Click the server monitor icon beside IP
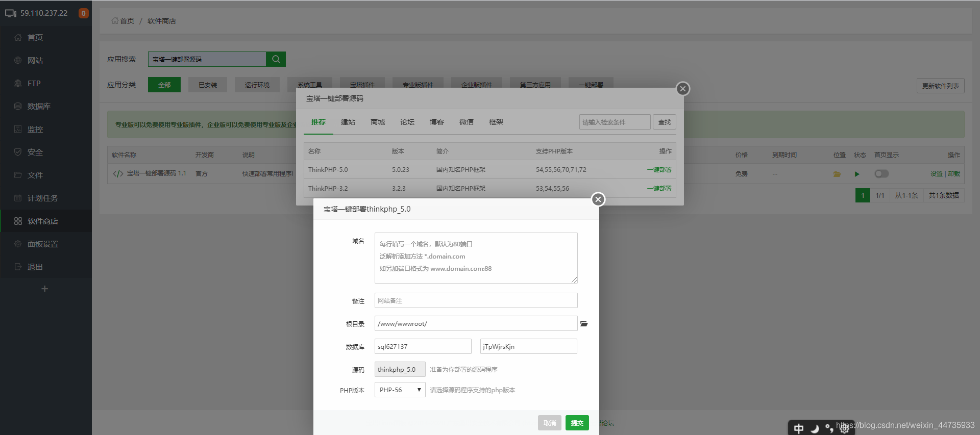The height and width of the screenshot is (435, 980). (x=11, y=13)
